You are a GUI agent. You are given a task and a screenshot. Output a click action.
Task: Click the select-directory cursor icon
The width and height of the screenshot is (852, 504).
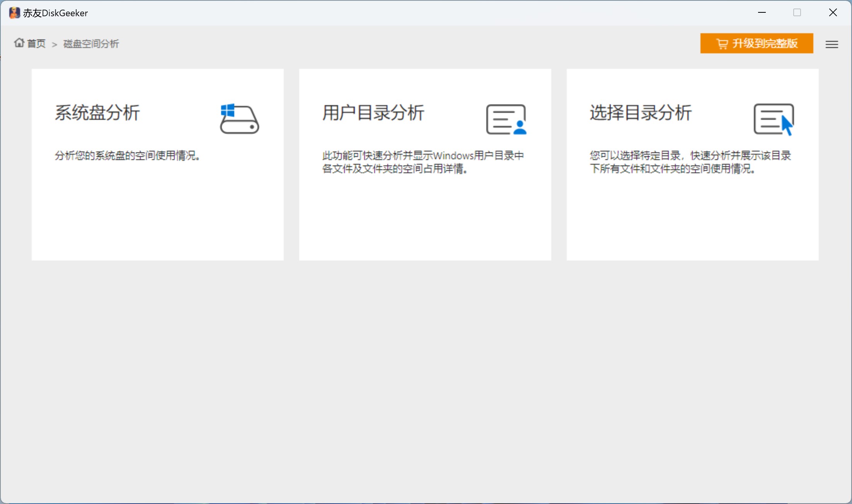[x=774, y=119]
